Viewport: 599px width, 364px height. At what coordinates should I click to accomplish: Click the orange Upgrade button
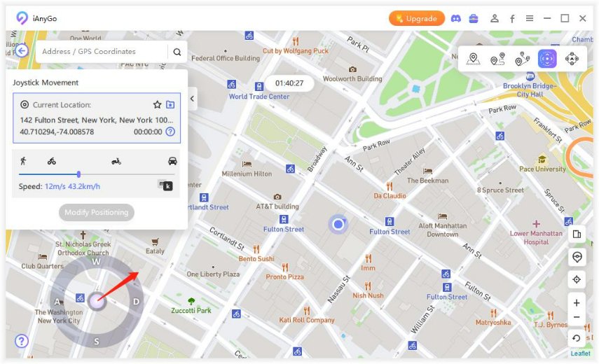[417, 19]
